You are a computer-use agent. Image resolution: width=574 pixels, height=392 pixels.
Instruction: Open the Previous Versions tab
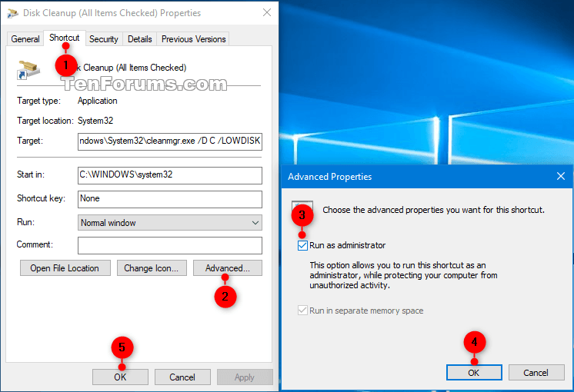pyautogui.click(x=193, y=38)
